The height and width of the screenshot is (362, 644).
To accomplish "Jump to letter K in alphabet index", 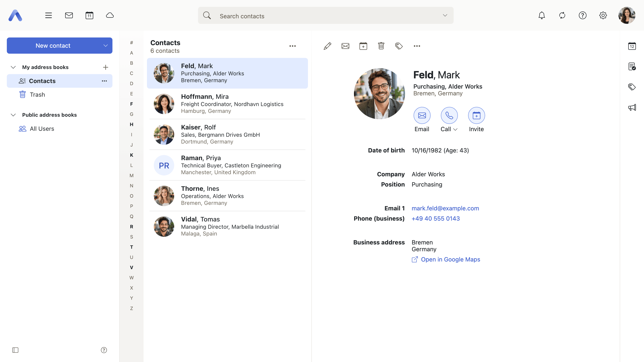I will (131, 155).
